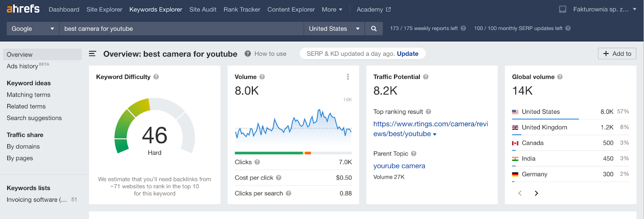The image size is (644, 219).
Task: Click the Clicks help icon
Action: tap(257, 162)
